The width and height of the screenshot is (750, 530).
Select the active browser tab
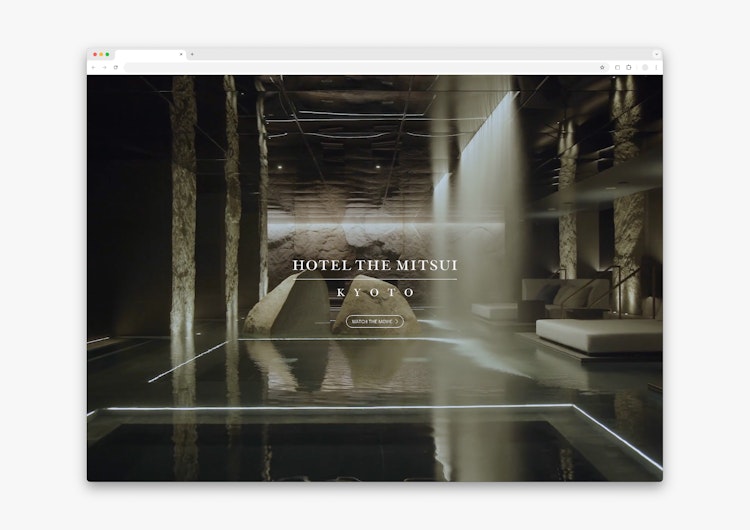(150, 55)
